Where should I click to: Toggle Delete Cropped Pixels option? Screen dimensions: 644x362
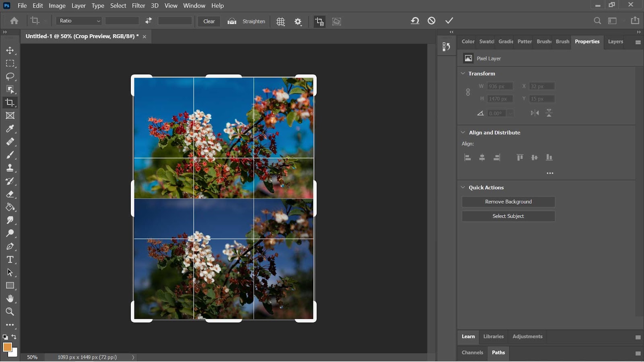319,22
